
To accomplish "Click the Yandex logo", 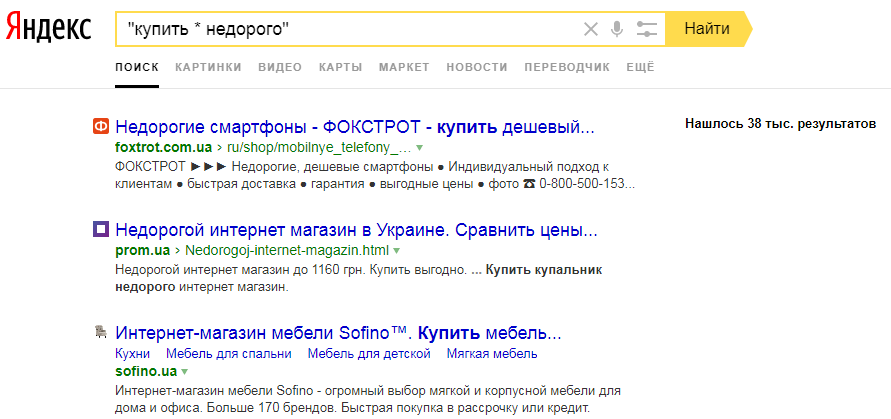I will [48, 28].
